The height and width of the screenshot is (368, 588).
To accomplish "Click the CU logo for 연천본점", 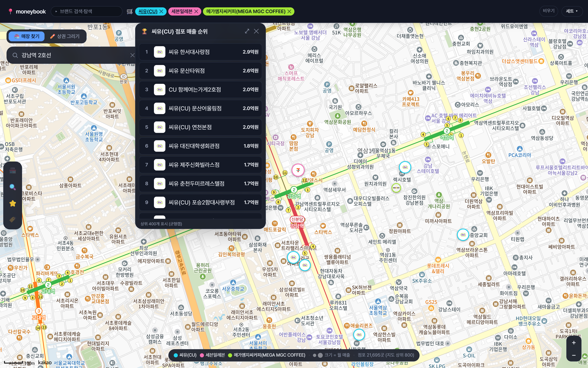I will 160,127.
